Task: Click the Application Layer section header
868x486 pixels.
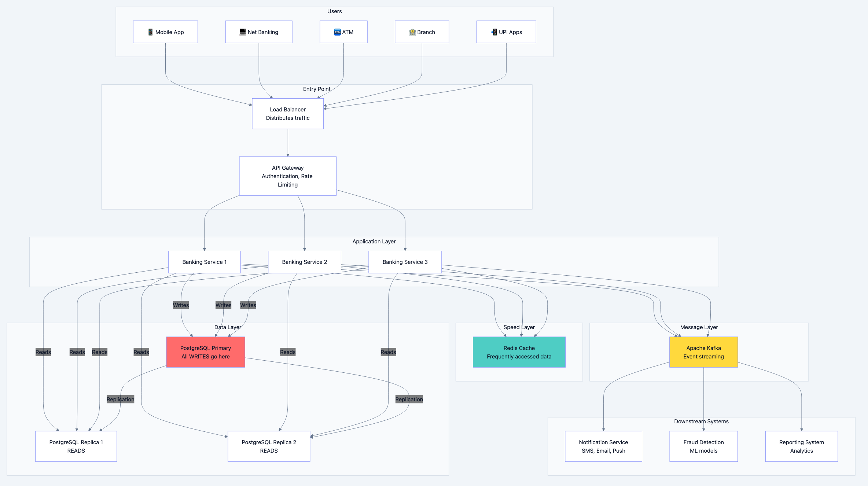Action: tap(374, 241)
